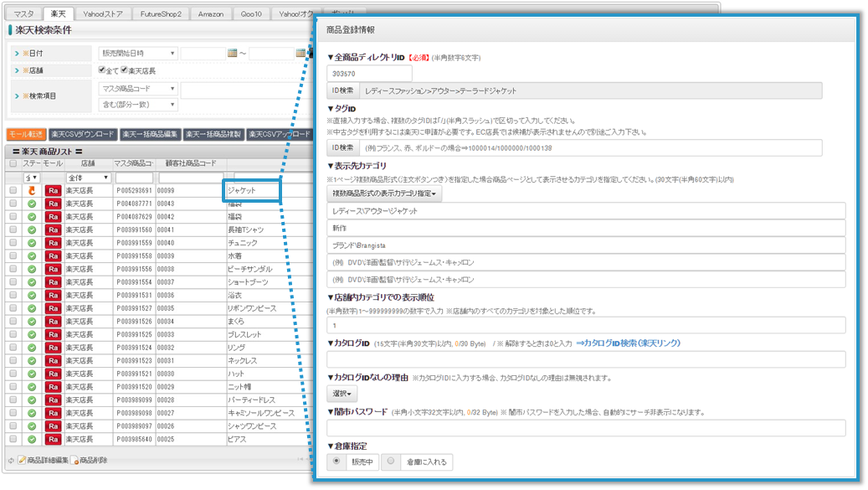This screenshot has width=868, height=490.
Task: Click the green status check in row 00043
Action: (32, 204)
